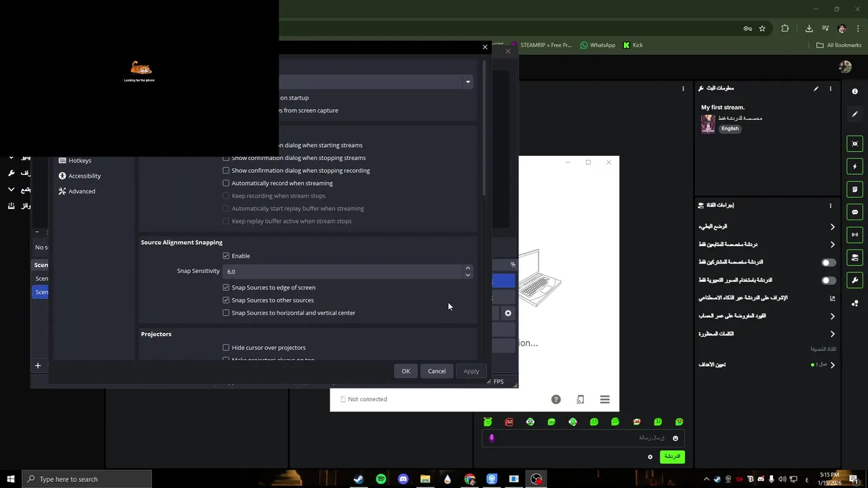
Task: Open Kick user avatar menu
Action: pyautogui.click(x=845, y=66)
